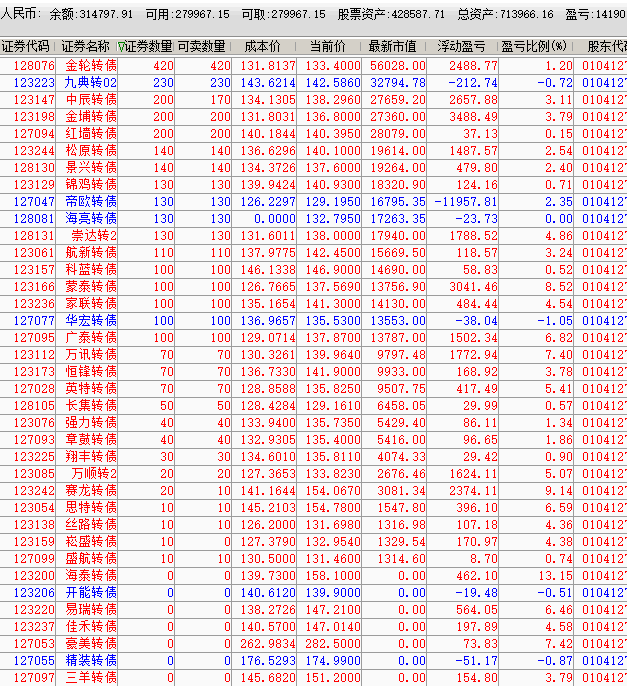This screenshot has width=627, height=686.
Task: Select the 华宏转债 row name
Action: 91,321
